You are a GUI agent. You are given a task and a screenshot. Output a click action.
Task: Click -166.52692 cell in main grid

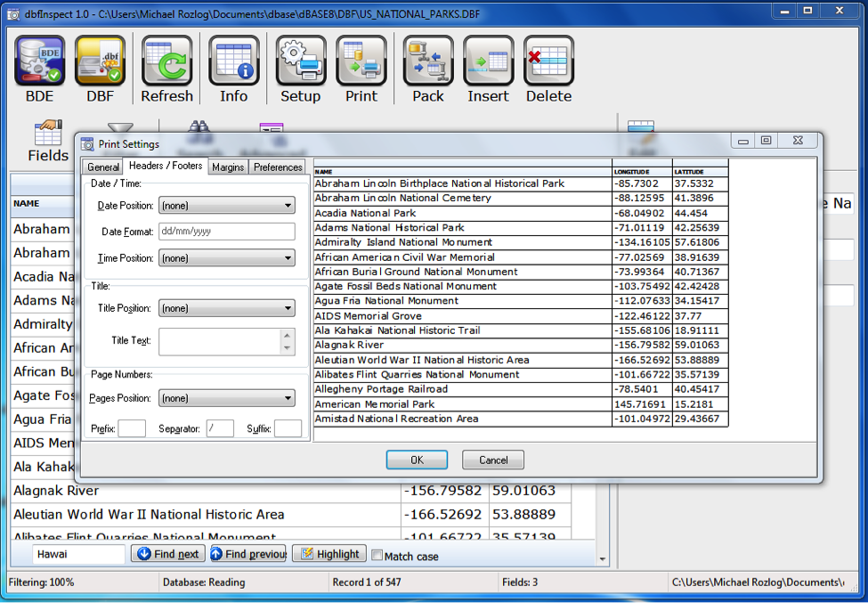[444, 515]
